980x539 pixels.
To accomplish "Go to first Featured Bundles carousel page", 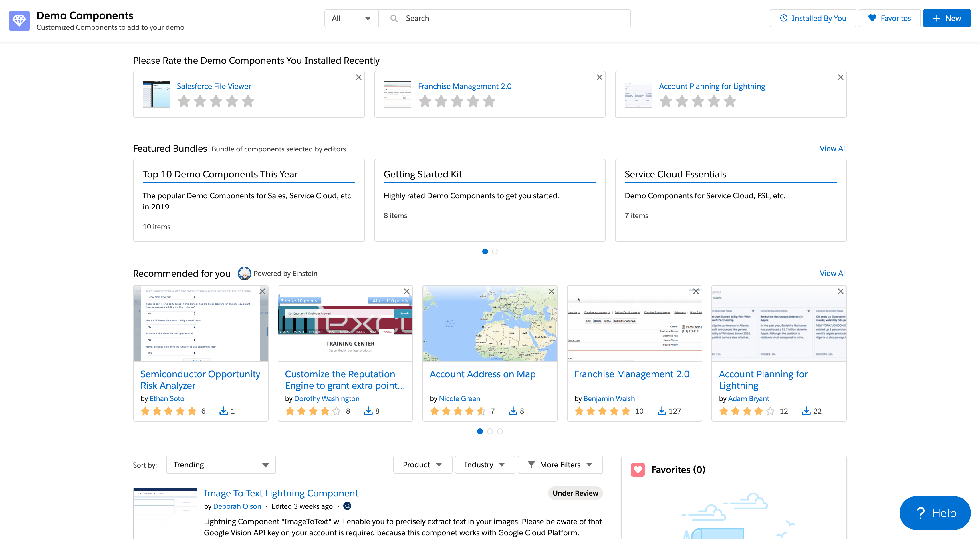I will click(485, 251).
